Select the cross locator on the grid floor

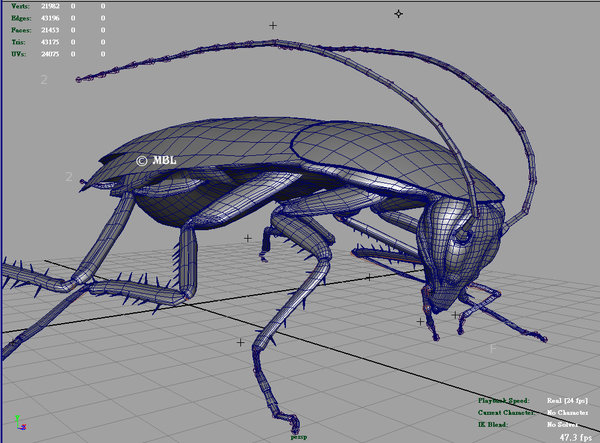pyautogui.click(x=240, y=342)
